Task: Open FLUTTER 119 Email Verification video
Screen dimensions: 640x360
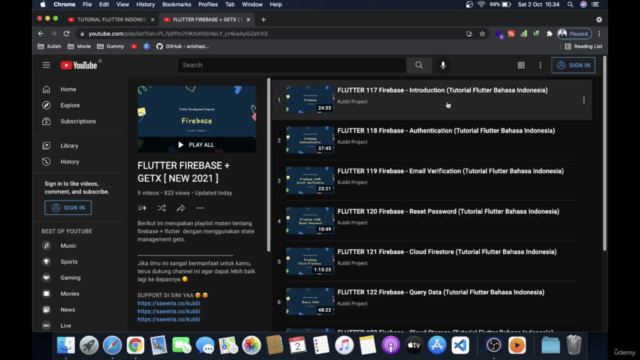Action: (451, 171)
